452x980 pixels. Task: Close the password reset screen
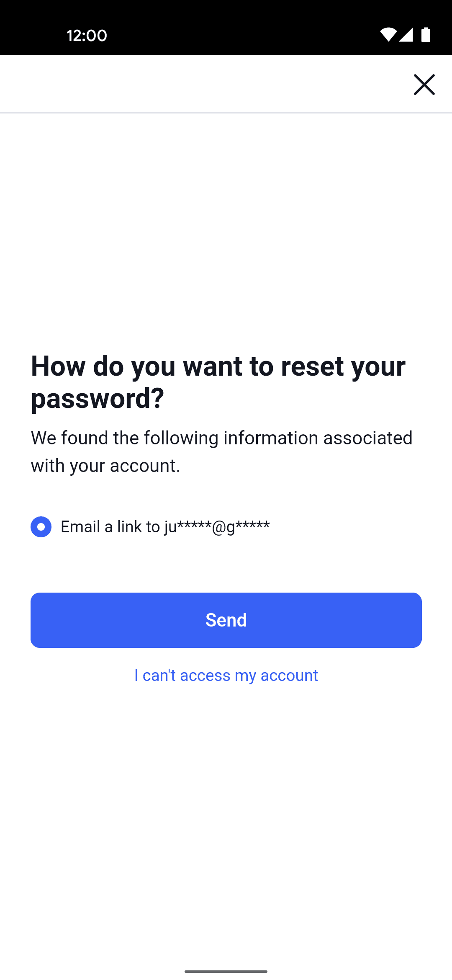coord(424,85)
